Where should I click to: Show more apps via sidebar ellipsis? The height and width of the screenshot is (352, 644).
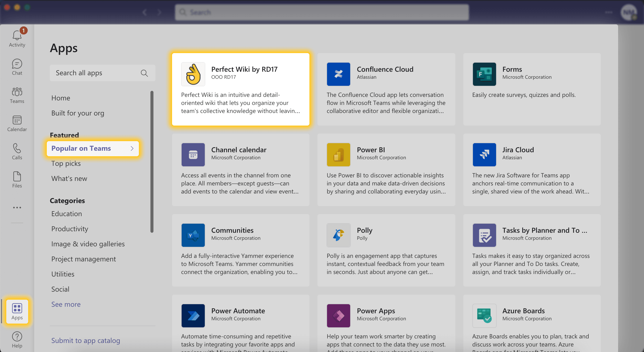(17, 208)
